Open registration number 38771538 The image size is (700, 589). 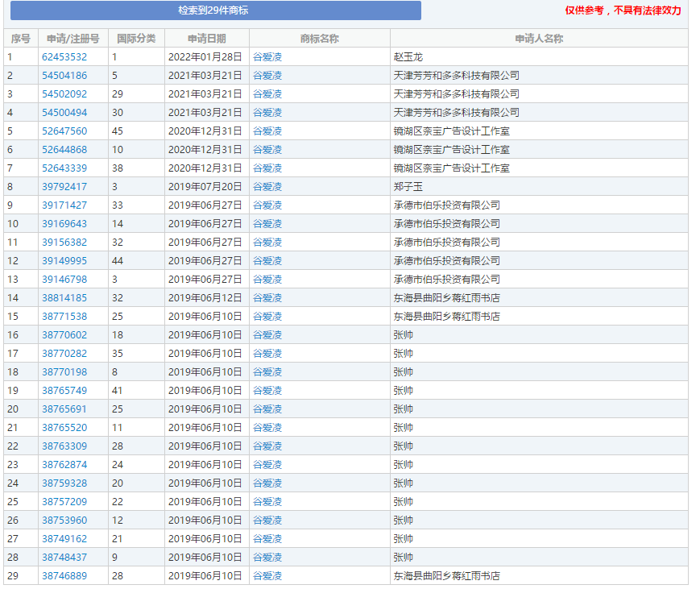(64, 317)
